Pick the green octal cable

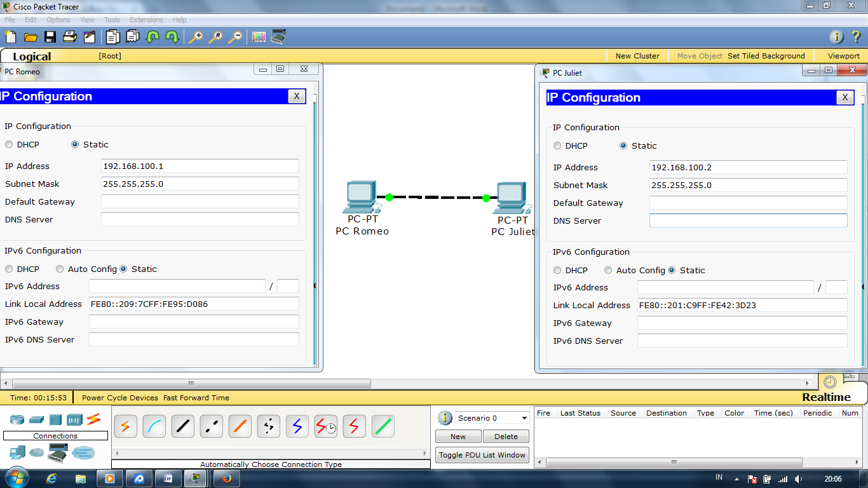pos(383,426)
